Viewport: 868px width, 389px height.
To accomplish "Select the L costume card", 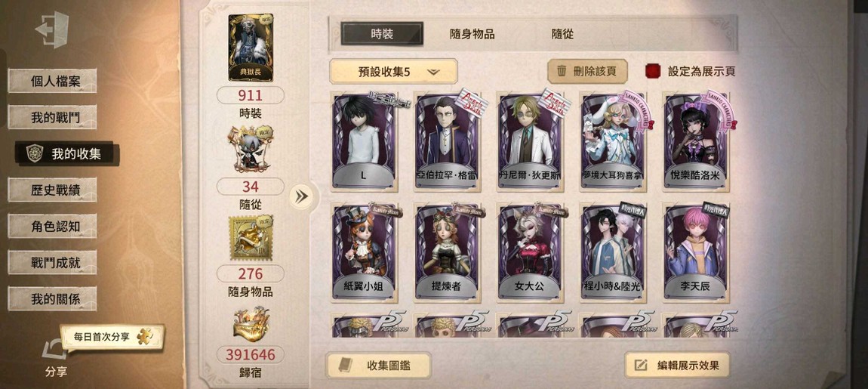I will click(363, 142).
